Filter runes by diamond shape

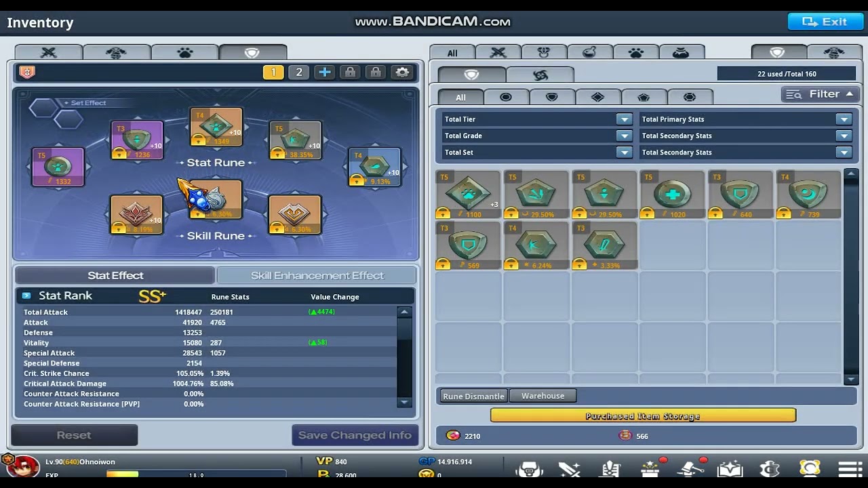pyautogui.click(x=598, y=97)
